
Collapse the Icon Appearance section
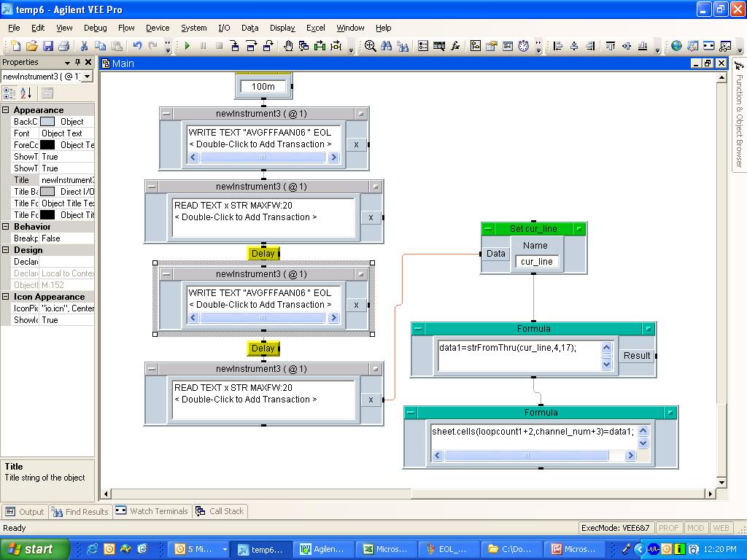(x=6, y=297)
